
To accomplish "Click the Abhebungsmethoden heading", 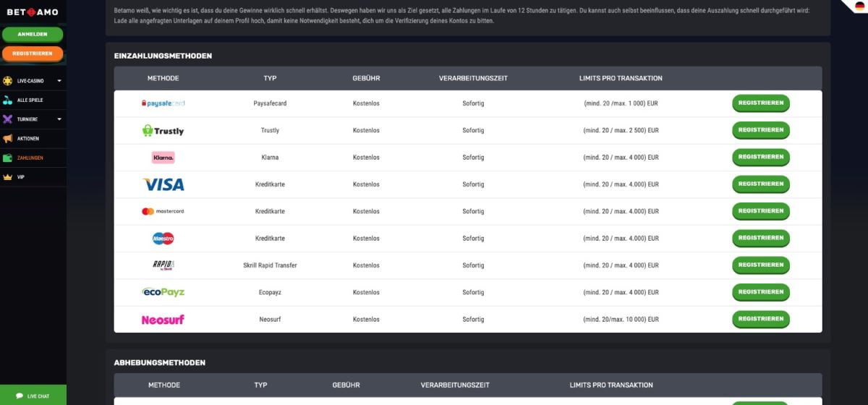I will (160, 362).
